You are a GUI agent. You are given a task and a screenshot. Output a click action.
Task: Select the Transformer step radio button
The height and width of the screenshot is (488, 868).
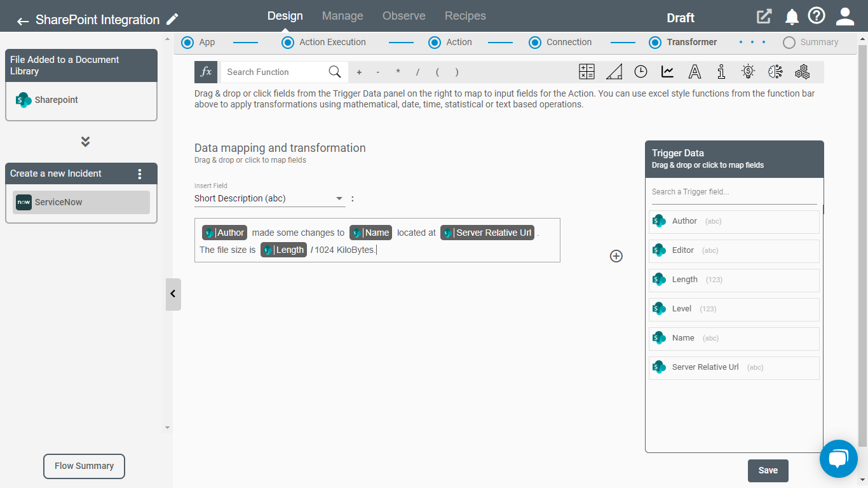point(655,43)
